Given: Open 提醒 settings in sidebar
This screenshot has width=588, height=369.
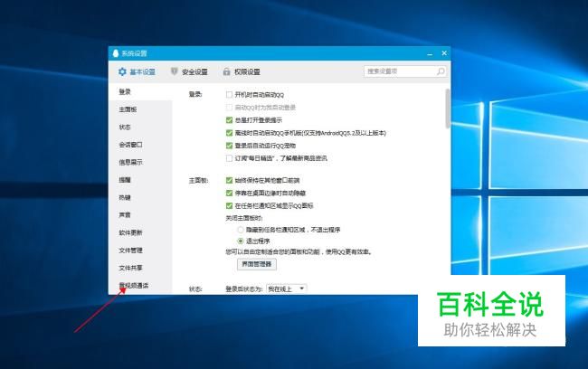Looking at the screenshot, I should click(125, 180).
